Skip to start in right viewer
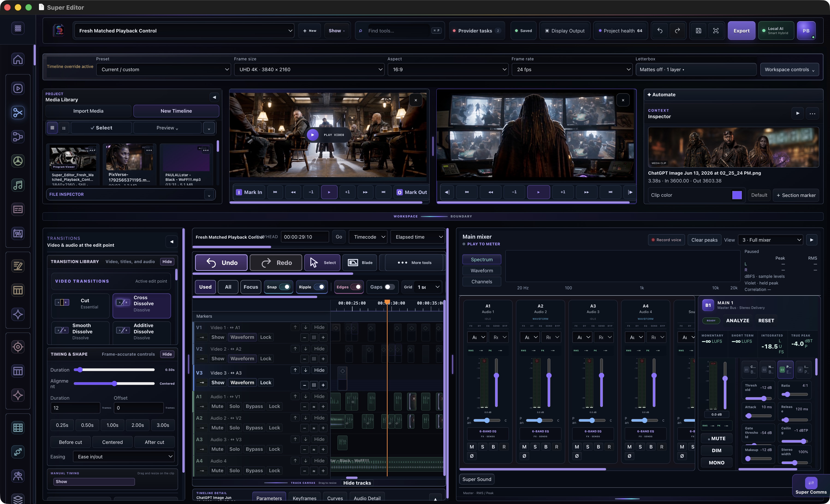 467,192
